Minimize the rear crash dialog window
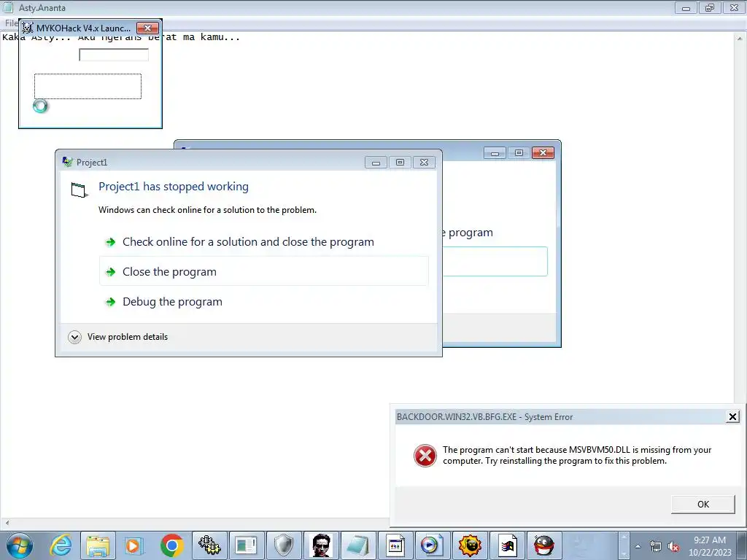Screen dimensions: 747x560 (495, 153)
